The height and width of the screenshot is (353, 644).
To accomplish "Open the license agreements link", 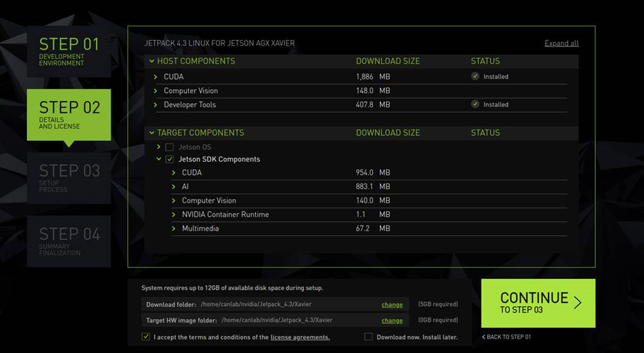I will coord(300,337).
